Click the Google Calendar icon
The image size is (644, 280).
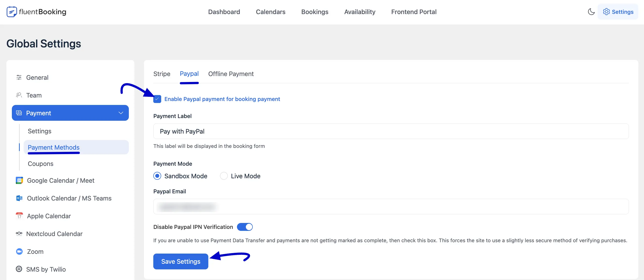pos(19,180)
